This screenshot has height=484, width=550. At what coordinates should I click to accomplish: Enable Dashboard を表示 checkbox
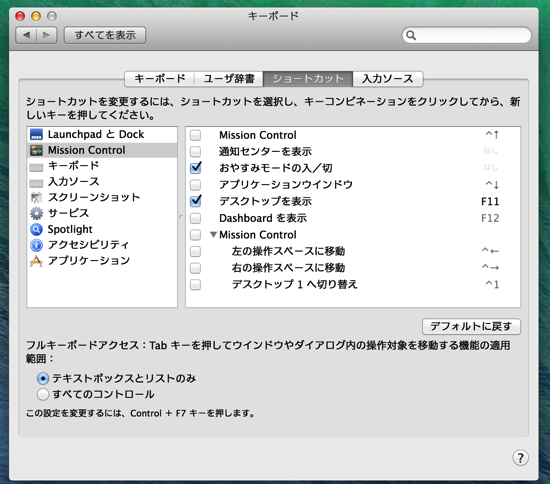click(x=195, y=218)
